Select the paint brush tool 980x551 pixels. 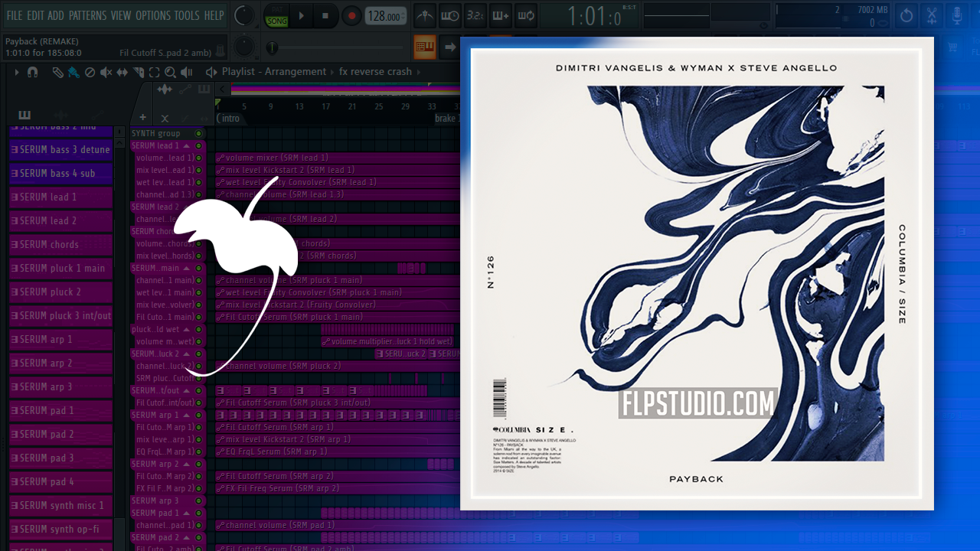(x=73, y=72)
